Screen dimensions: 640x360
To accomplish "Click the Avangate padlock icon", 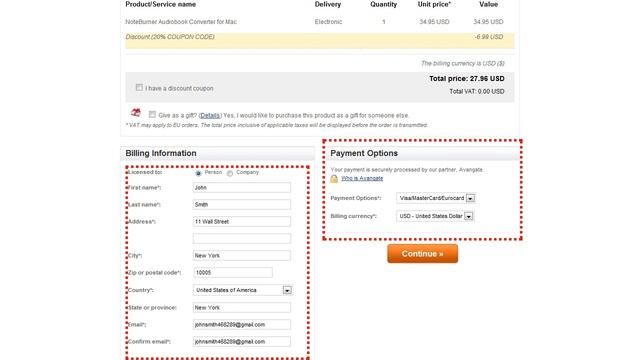I will (334, 179).
